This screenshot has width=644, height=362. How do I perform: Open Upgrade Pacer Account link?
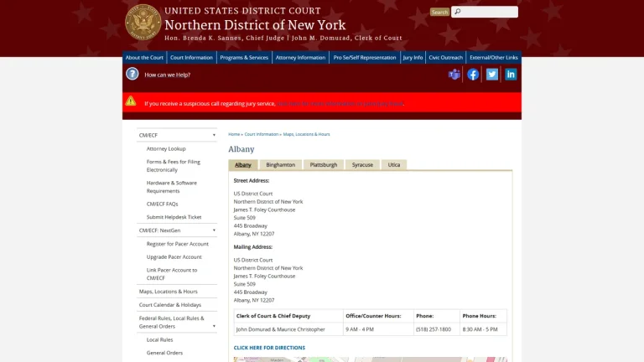tap(174, 257)
